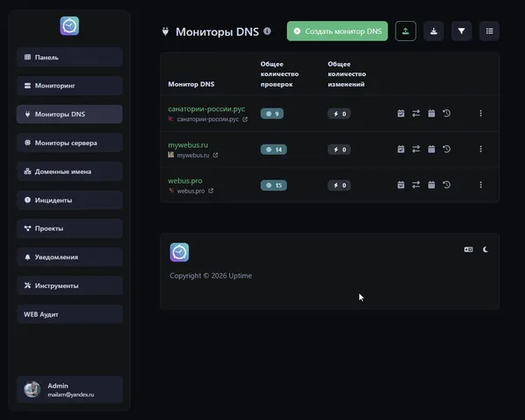Click the Admin user profile block
The width and height of the screenshot is (525, 420).
[x=69, y=389]
